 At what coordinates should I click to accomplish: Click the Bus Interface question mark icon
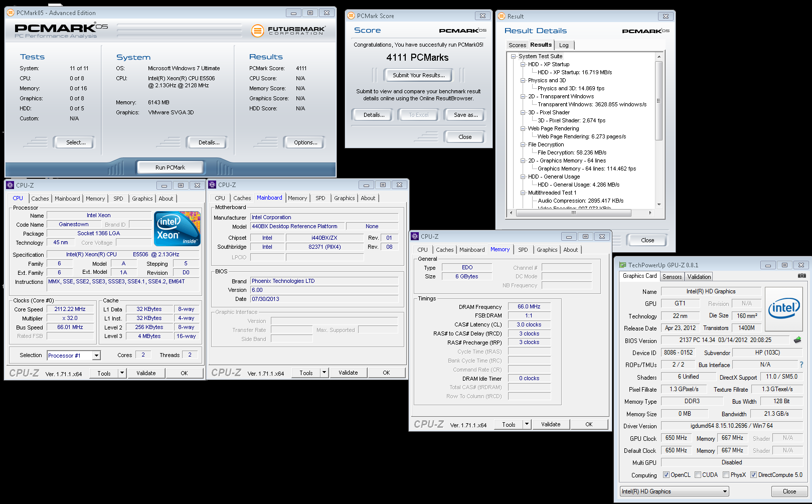pos(801,365)
